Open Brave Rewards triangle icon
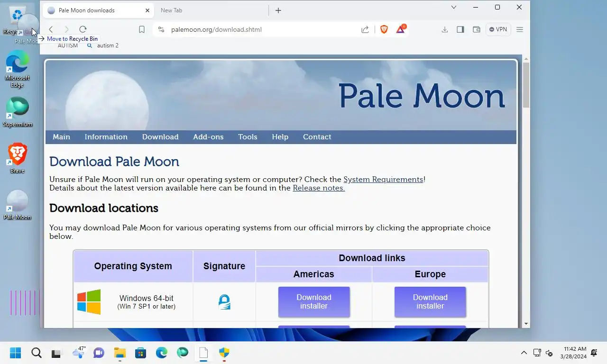The image size is (607, 364). click(401, 29)
